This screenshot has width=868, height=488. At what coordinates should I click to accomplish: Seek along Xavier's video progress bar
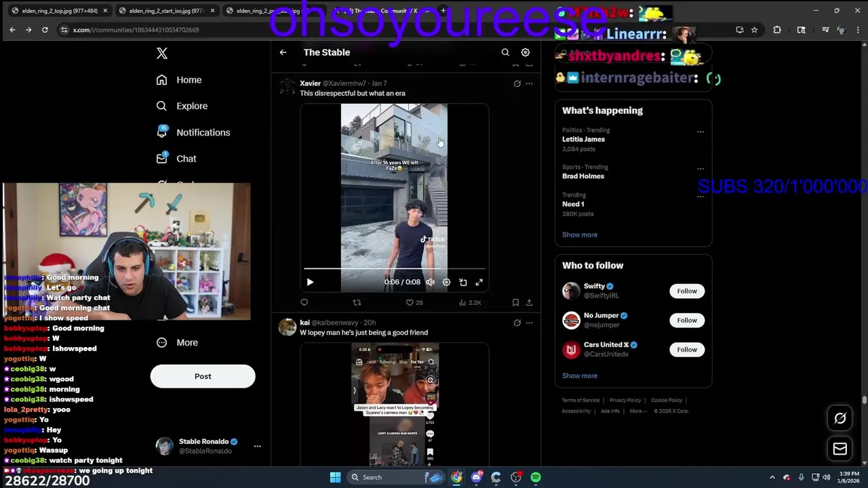(394, 269)
